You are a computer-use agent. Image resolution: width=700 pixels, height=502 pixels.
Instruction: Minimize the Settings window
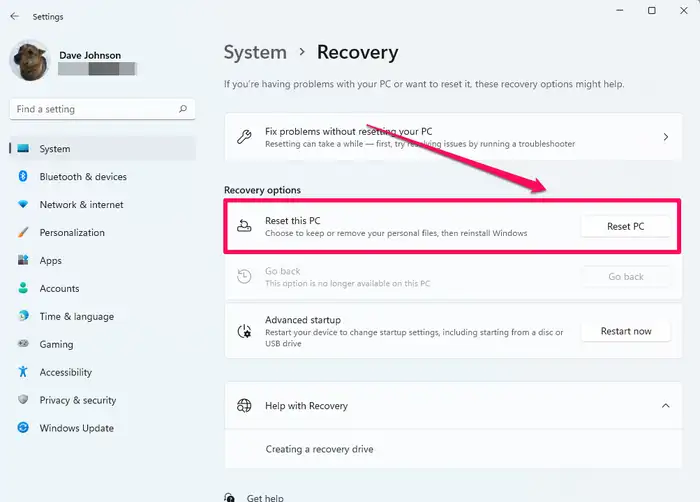pos(620,10)
